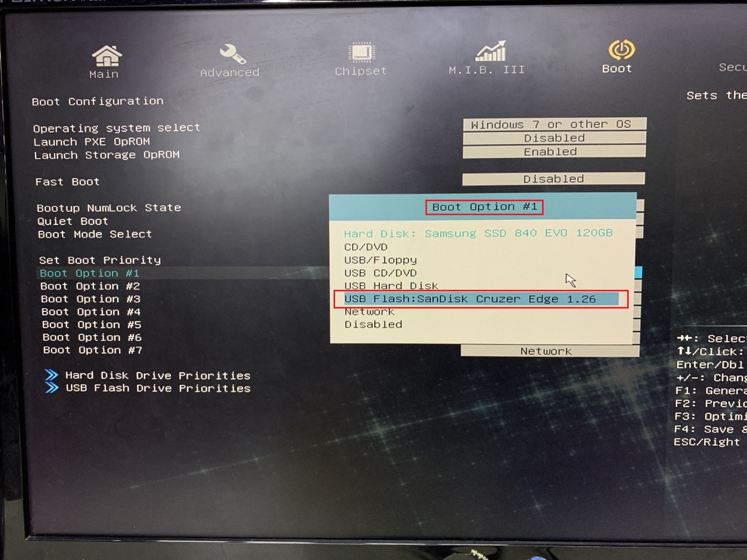The image size is (747, 560).
Task: Open Hard Disk Drive Priorities submenu
Action: tap(158, 375)
